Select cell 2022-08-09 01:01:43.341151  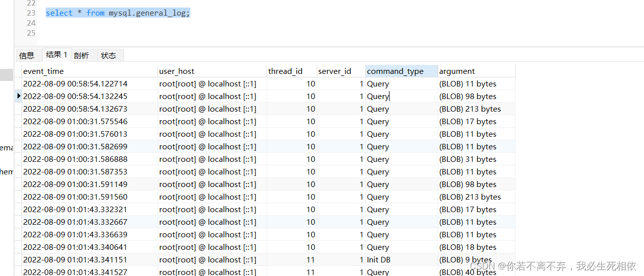click(x=90, y=259)
